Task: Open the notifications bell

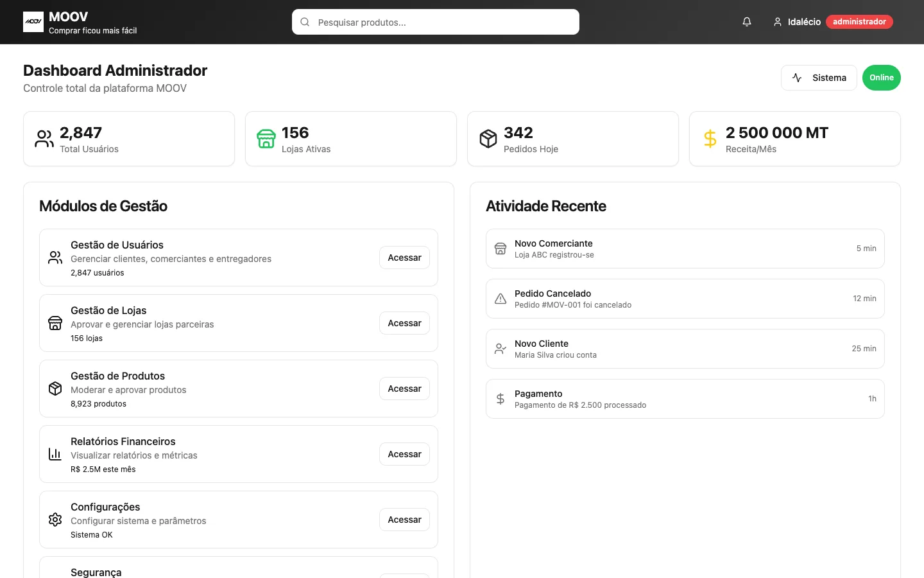Action: [x=747, y=22]
